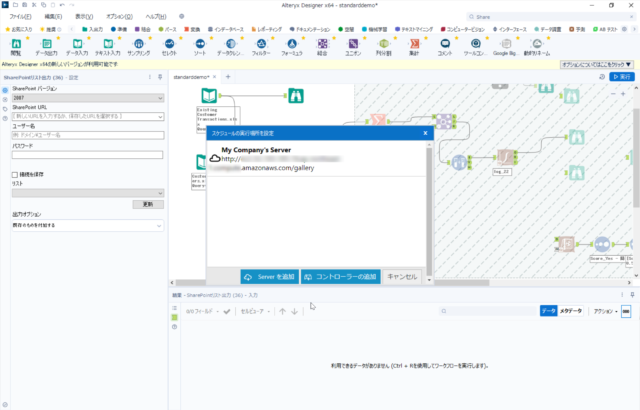Expand the options notification dropdown button

[597, 64]
